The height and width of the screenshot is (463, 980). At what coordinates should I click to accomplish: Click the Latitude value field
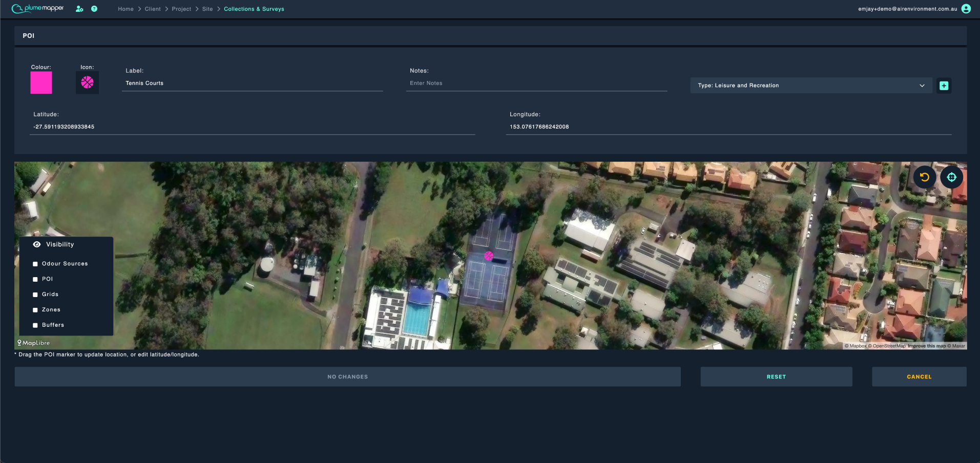point(253,127)
